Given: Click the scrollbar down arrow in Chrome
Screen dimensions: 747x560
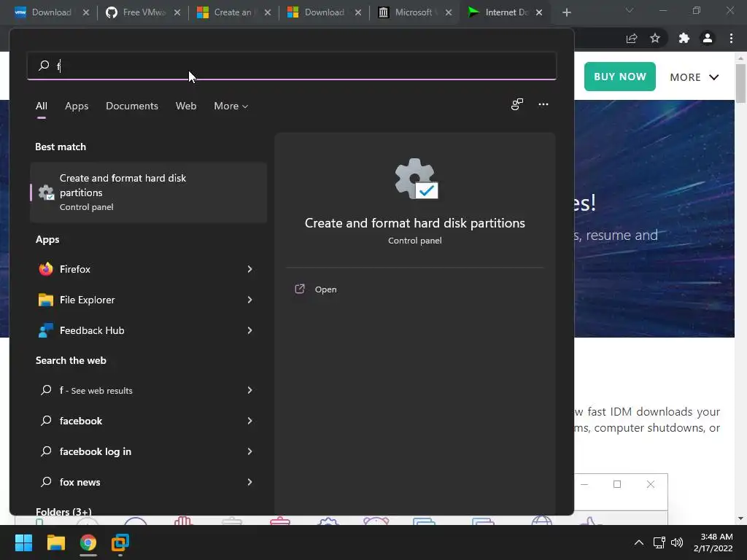Looking at the screenshot, I should pyautogui.click(x=740, y=518).
